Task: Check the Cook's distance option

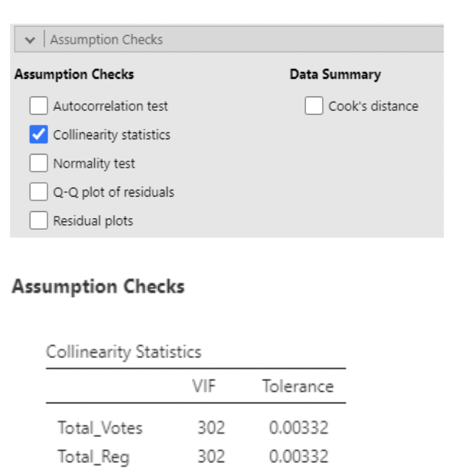Action: pos(314,106)
